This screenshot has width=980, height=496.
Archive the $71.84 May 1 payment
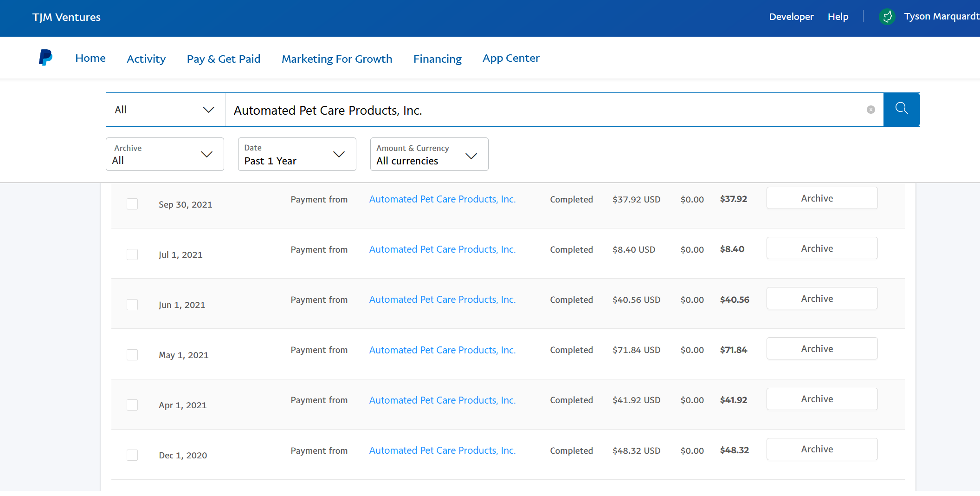point(822,348)
